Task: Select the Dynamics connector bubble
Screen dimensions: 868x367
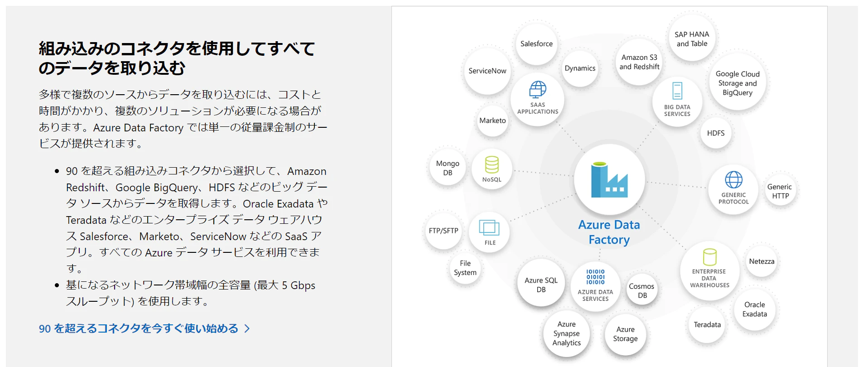Action: (x=580, y=68)
